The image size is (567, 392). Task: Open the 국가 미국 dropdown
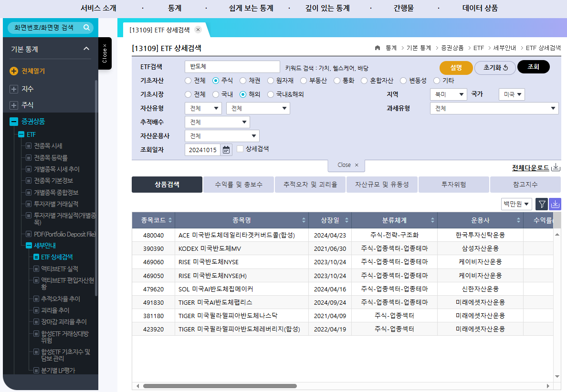coord(512,94)
